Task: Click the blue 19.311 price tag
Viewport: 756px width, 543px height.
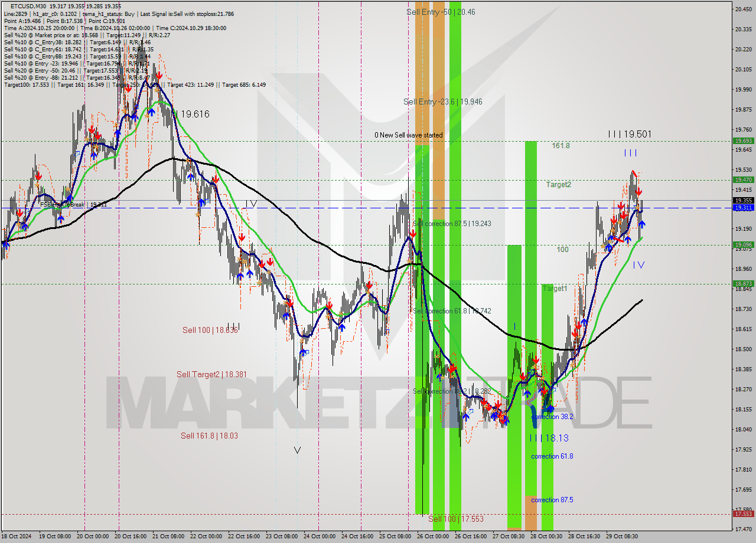Action: [x=743, y=208]
